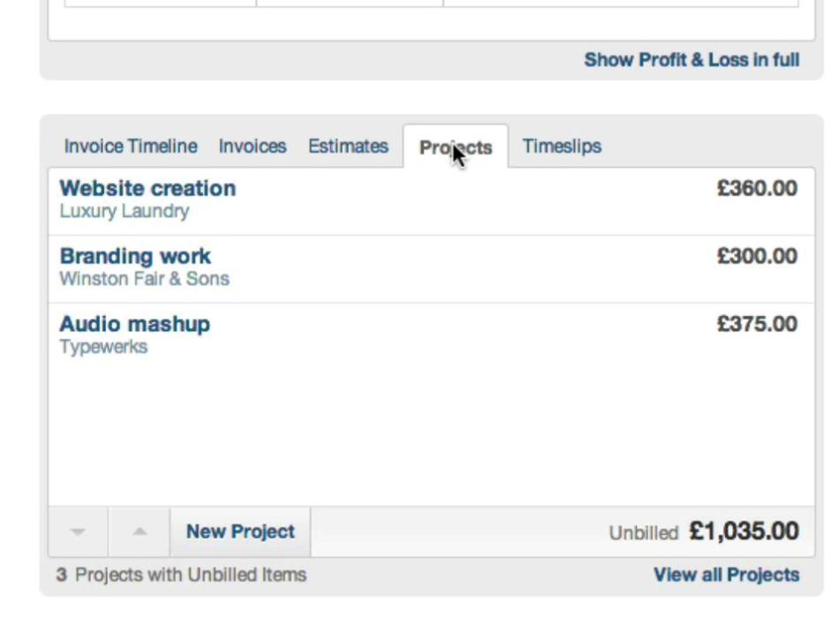Screen dimensions: 840x626
Task: Click the £375.00 Audio mashup amount
Action: coord(757,325)
